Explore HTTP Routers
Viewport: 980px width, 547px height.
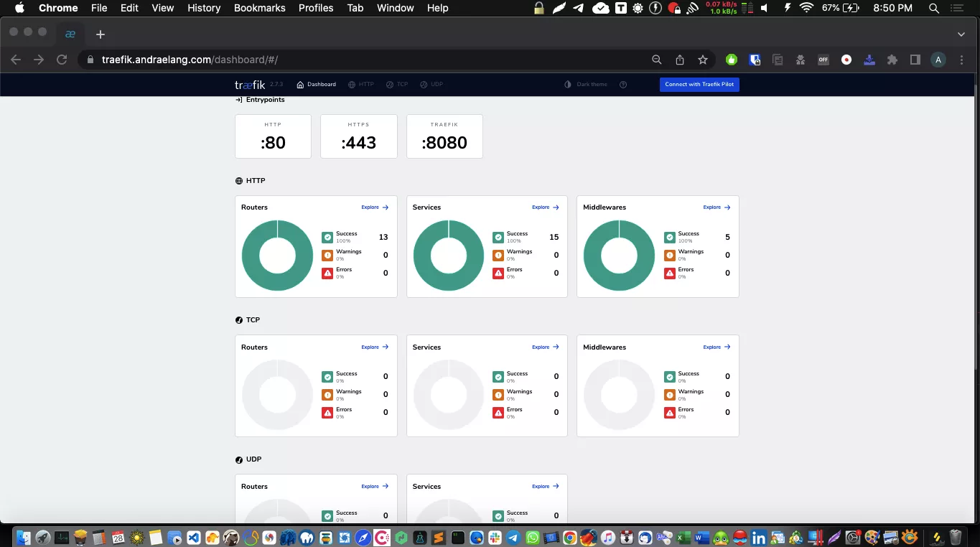point(375,207)
